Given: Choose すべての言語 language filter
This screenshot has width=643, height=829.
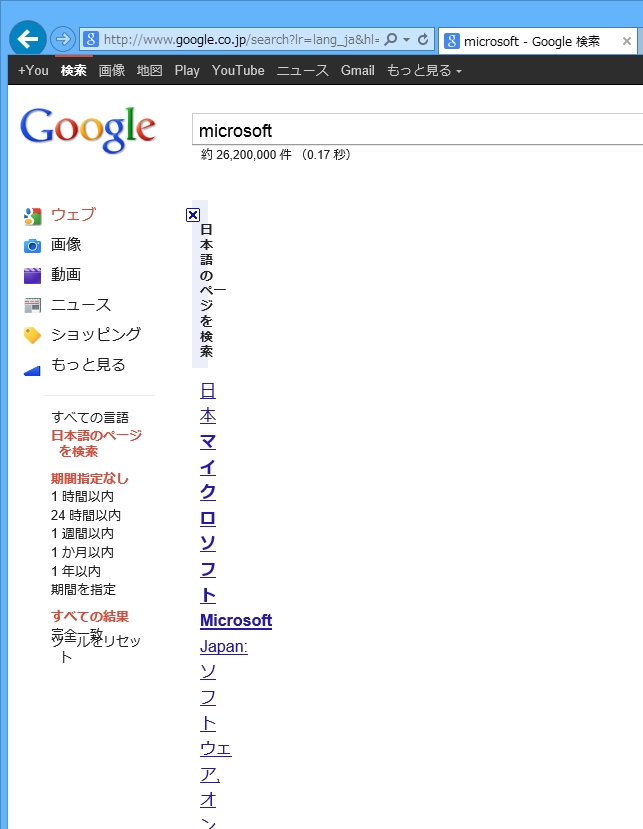Looking at the screenshot, I should point(90,417).
